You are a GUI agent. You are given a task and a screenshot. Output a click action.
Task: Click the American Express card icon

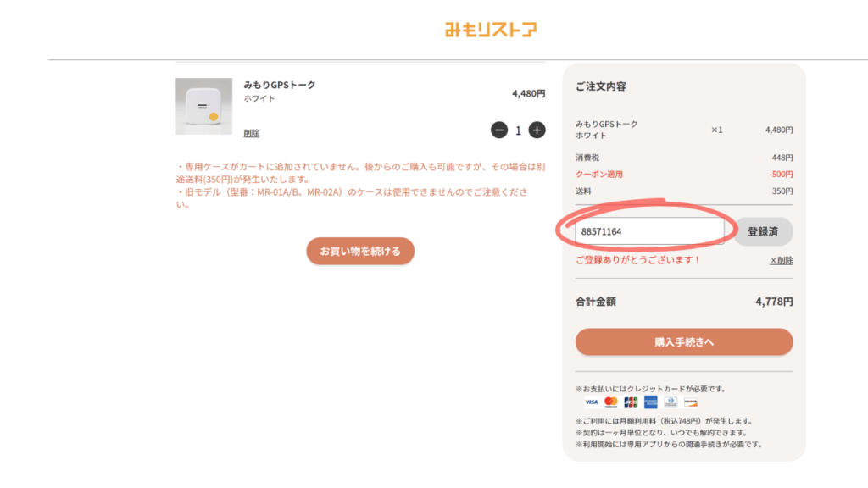click(x=651, y=402)
